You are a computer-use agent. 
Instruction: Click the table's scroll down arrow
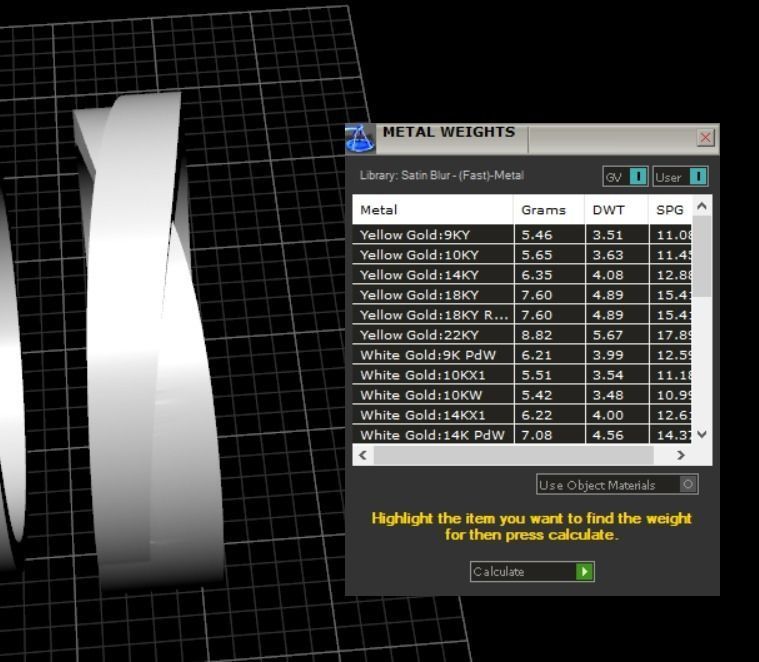point(702,434)
